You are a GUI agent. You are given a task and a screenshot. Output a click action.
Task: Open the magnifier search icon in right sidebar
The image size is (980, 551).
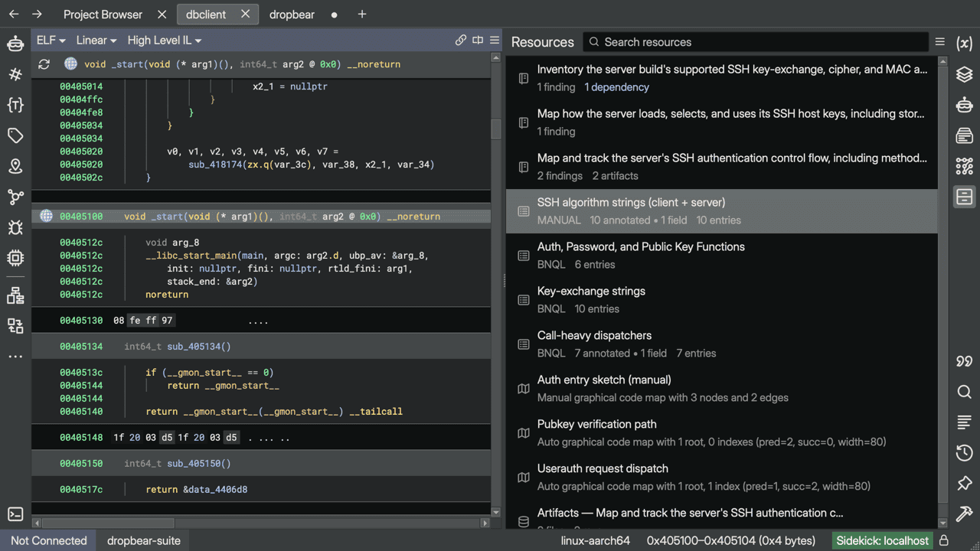965,392
